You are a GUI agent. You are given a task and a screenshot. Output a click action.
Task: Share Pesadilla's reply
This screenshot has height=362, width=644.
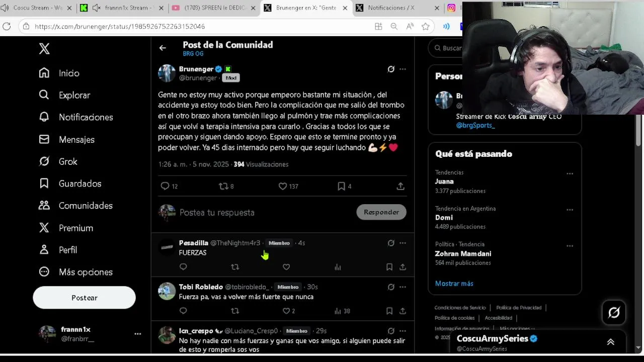403,267
